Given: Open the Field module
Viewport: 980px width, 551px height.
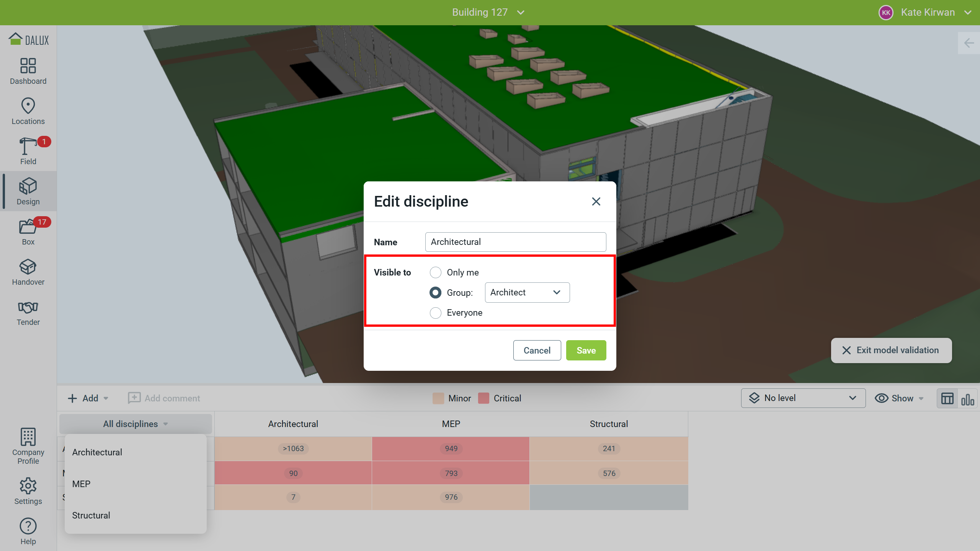Looking at the screenshot, I should point(28,152).
